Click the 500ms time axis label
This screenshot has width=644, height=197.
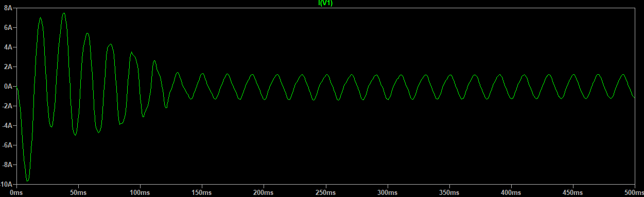pos(634,192)
